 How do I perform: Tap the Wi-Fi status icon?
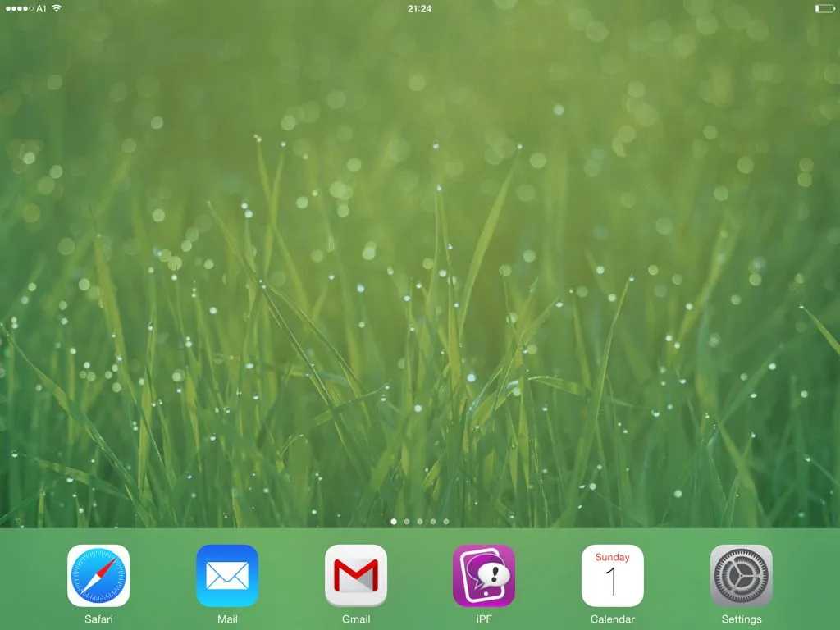pos(57,8)
